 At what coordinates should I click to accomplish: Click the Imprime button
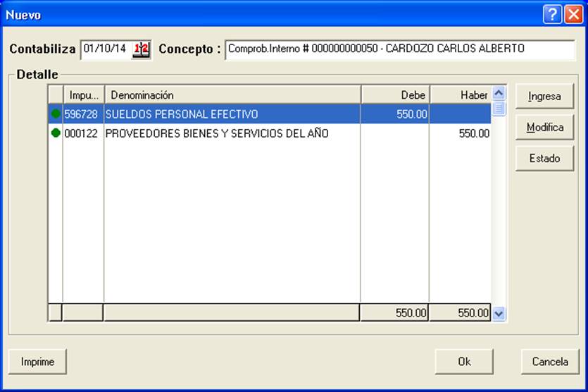click(37, 362)
